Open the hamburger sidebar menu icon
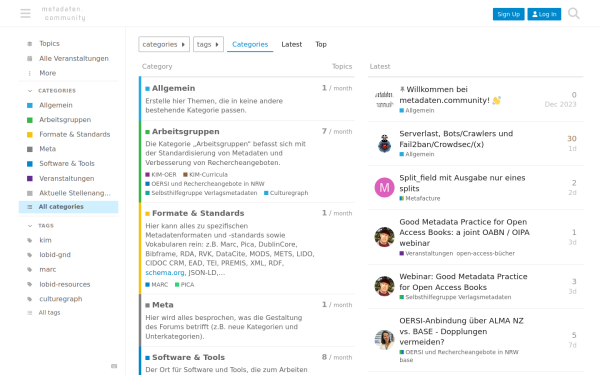Viewport: 600px width, 375px height. pyautogui.click(x=26, y=13)
